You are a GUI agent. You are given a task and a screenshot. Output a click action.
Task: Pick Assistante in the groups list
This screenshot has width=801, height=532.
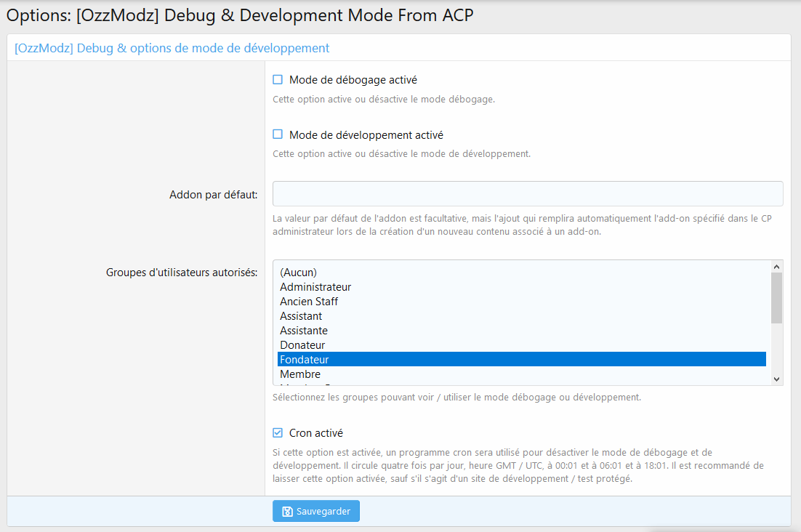(304, 331)
